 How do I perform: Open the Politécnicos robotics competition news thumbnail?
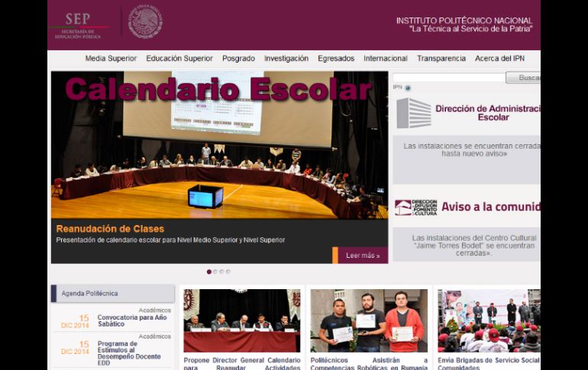(x=368, y=320)
